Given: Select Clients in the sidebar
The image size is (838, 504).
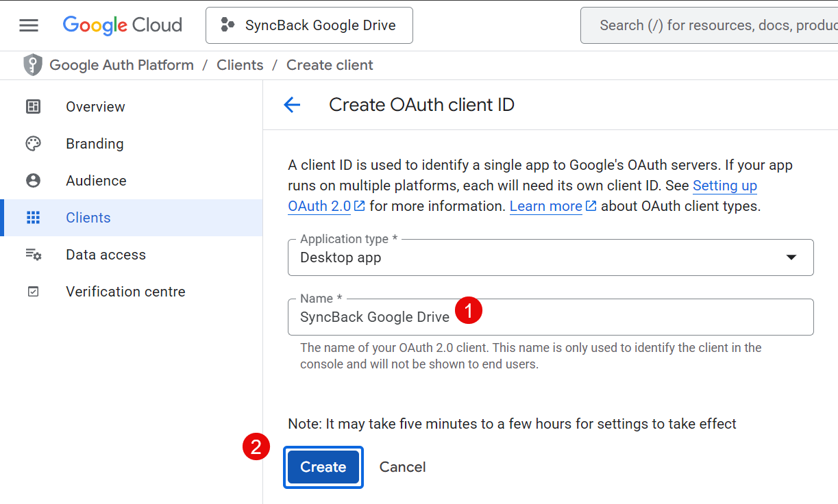Looking at the screenshot, I should tap(132, 218).
